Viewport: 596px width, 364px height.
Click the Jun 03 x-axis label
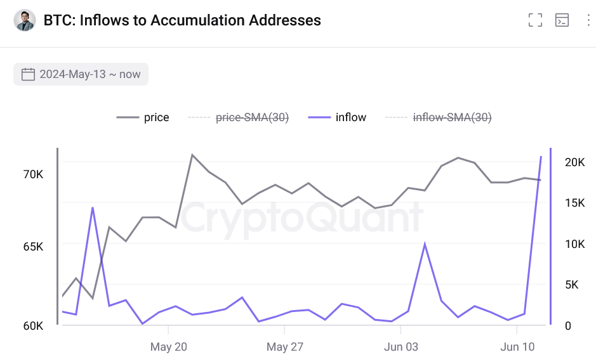point(401,347)
